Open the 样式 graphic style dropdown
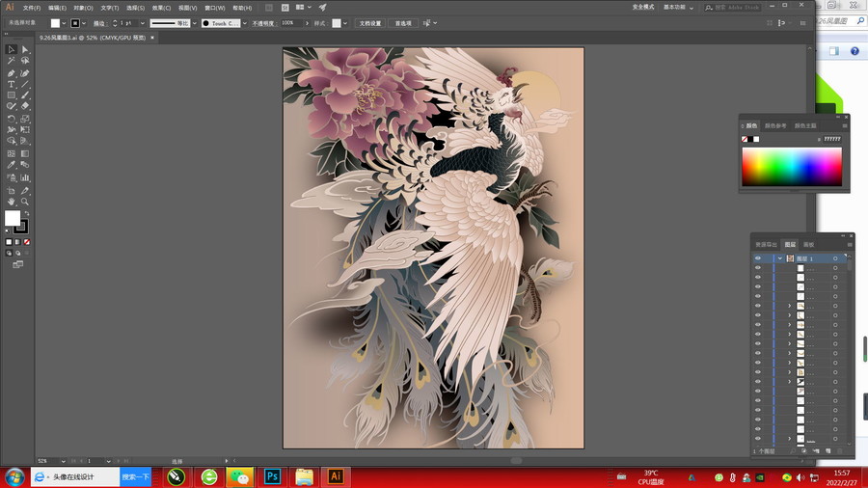The width and height of the screenshot is (868, 488). 345,23
